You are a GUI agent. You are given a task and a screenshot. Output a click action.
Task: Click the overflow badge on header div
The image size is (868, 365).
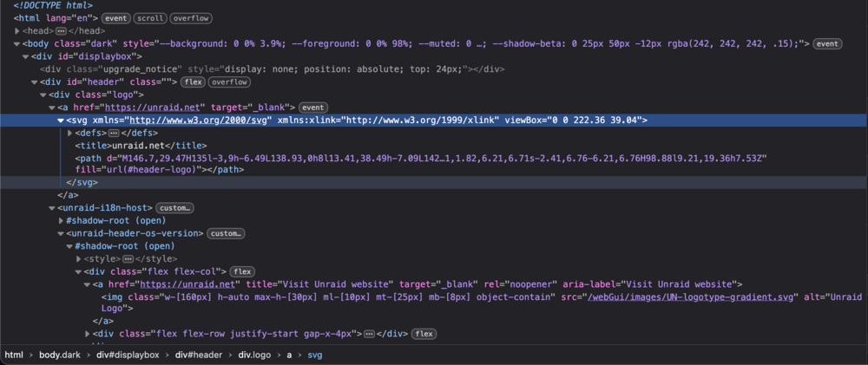click(230, 81)
